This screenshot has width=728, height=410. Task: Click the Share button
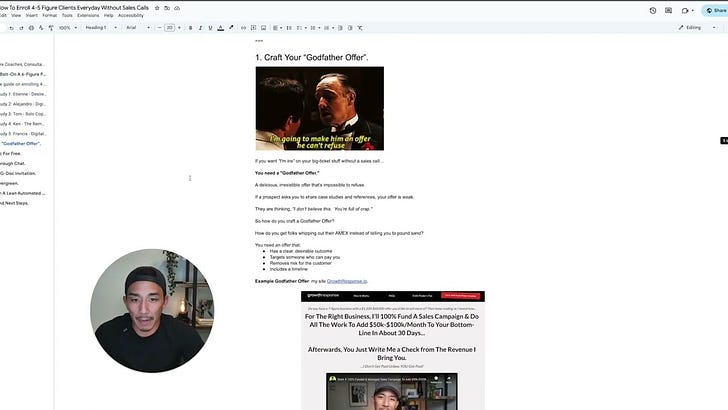tap(716, 10)
